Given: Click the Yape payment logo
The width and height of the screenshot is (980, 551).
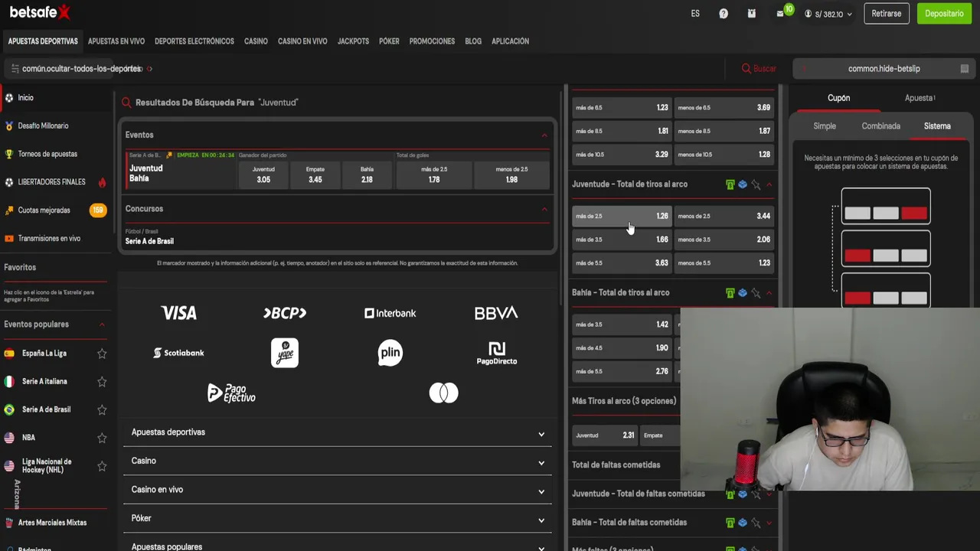Looking at the screenshot, I should coord(285,353).
